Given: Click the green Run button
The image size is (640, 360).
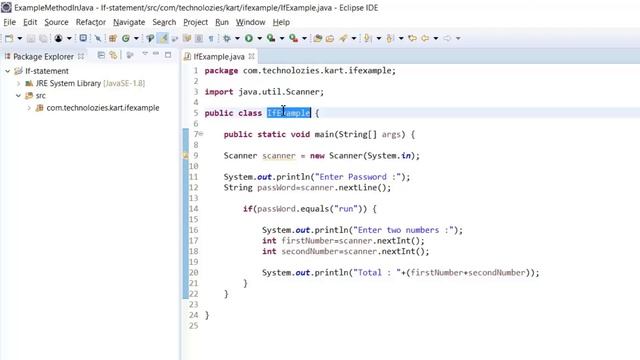Looking at the screenshot, I should click(x=249, y=38).
